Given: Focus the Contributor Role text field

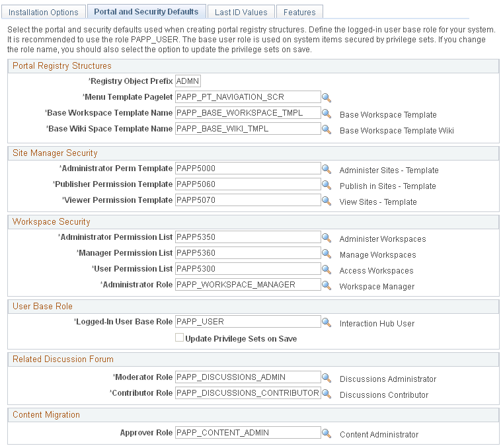Looking at the screenshot, I should pyautogui.click(x=248, y=393).
